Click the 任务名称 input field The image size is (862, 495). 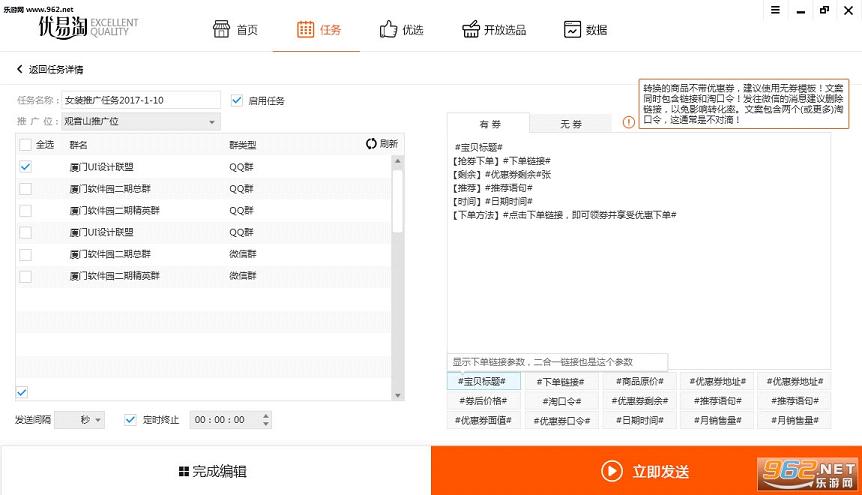pos(141,100)
